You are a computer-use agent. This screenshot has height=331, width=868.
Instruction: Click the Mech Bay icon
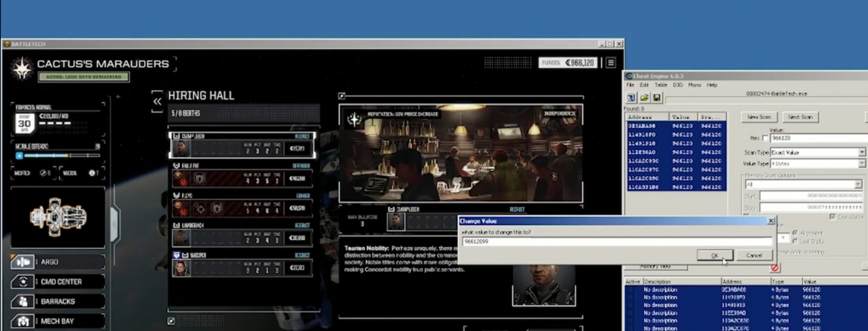point(23,321)
